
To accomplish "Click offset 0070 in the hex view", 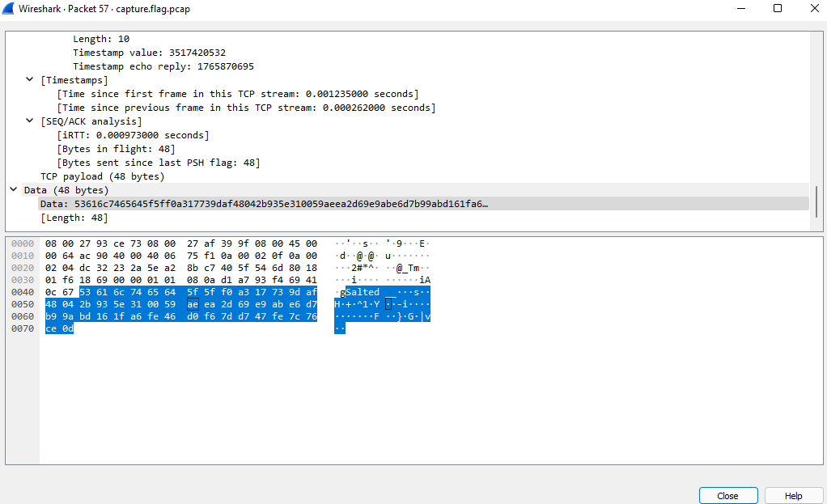I will click(x=23, y=328).
